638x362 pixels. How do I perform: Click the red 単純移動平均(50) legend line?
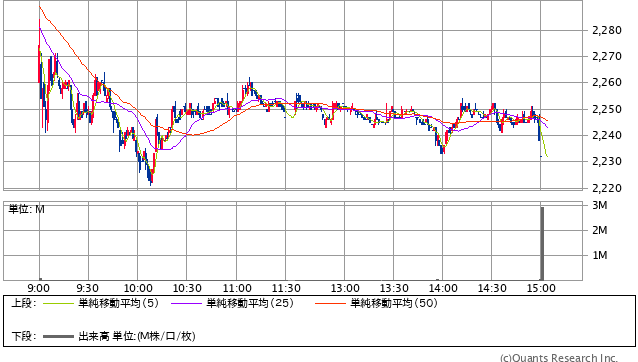pos(330,303)
